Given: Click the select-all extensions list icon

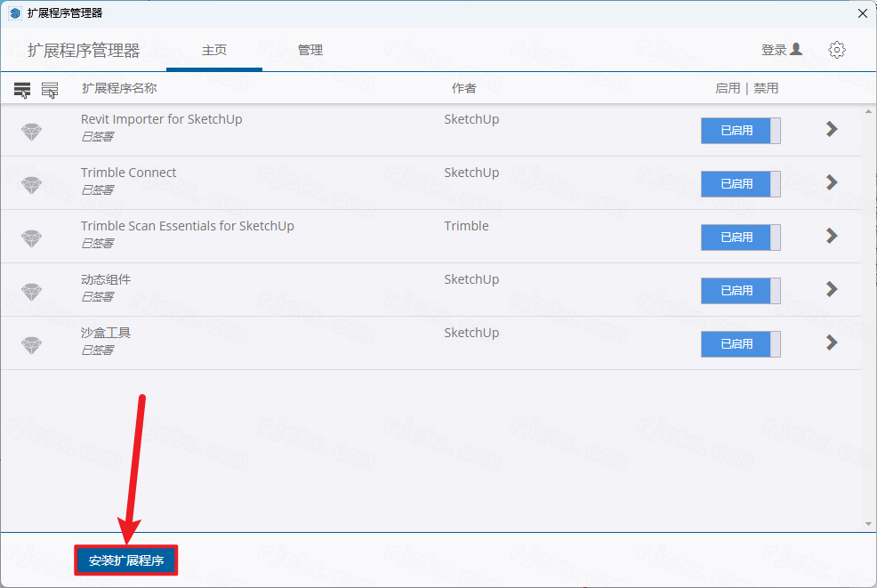Looking at the screenshot, I should pyautogui.click(x=22, y=90).
